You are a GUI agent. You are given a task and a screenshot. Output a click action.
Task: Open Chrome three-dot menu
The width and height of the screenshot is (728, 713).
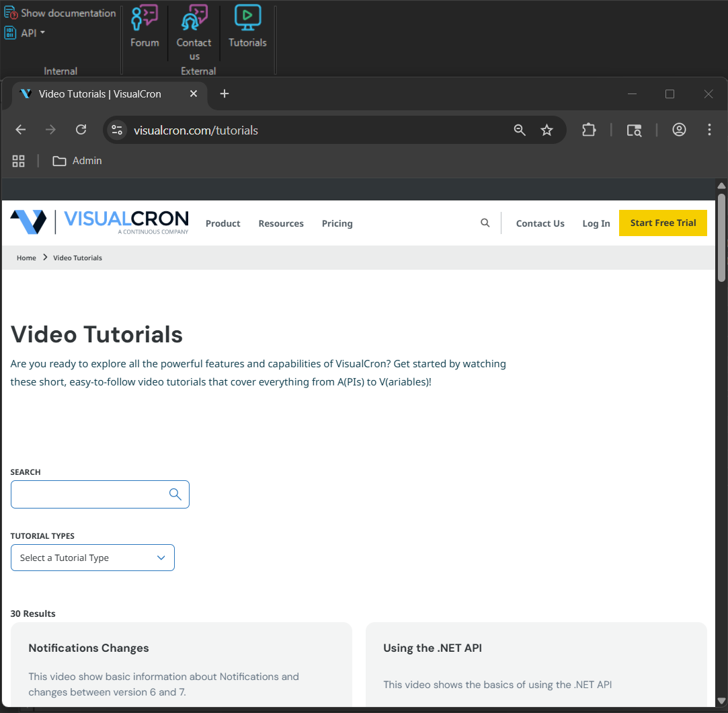coord(709,130)
